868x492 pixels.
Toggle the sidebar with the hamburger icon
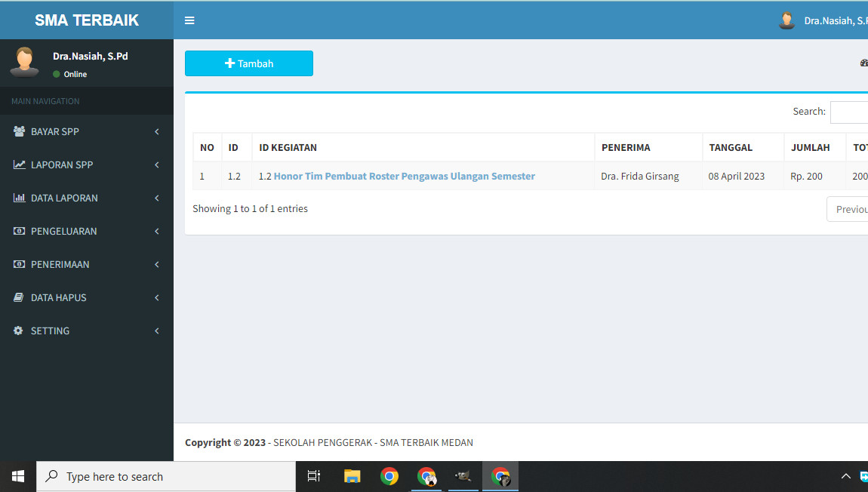[x=189, y=20]
